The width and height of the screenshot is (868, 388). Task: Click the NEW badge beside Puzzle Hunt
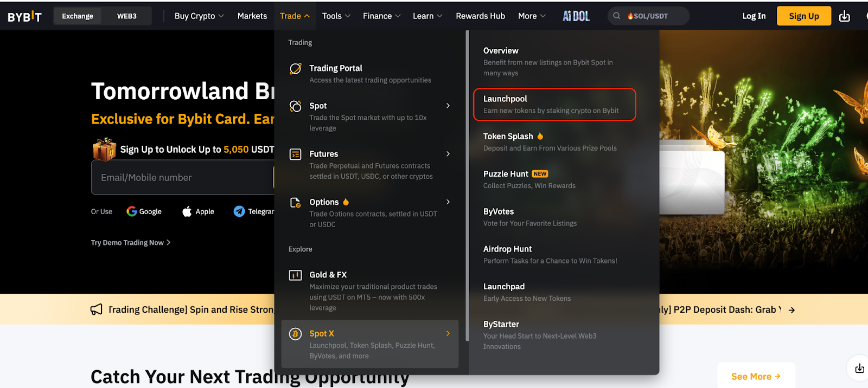(x=540, y=174)
